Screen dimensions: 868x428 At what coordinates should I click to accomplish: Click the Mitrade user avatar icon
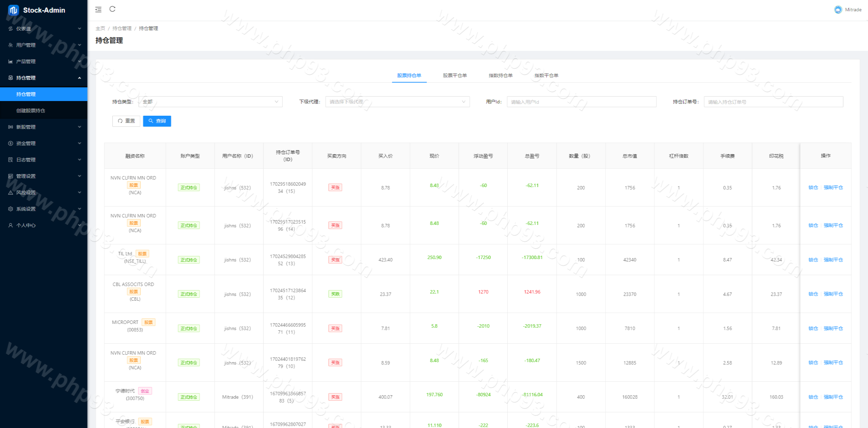(838, 10)
